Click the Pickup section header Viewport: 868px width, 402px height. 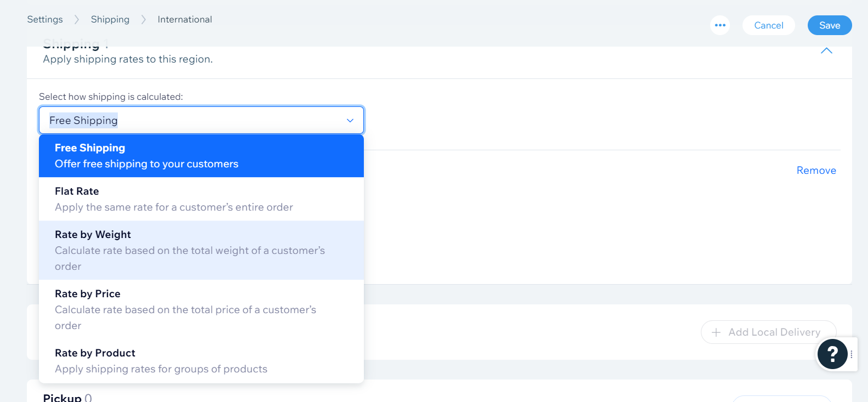click(x=60, y=397)
